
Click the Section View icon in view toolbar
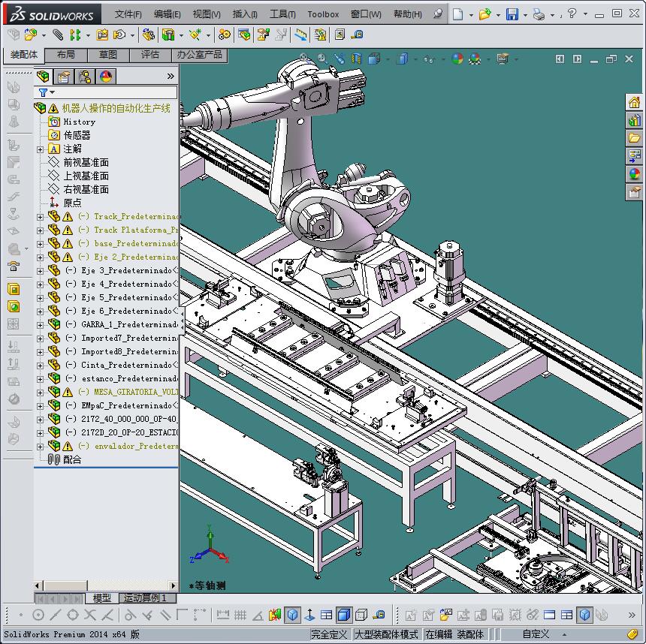[x=356, y=59]
